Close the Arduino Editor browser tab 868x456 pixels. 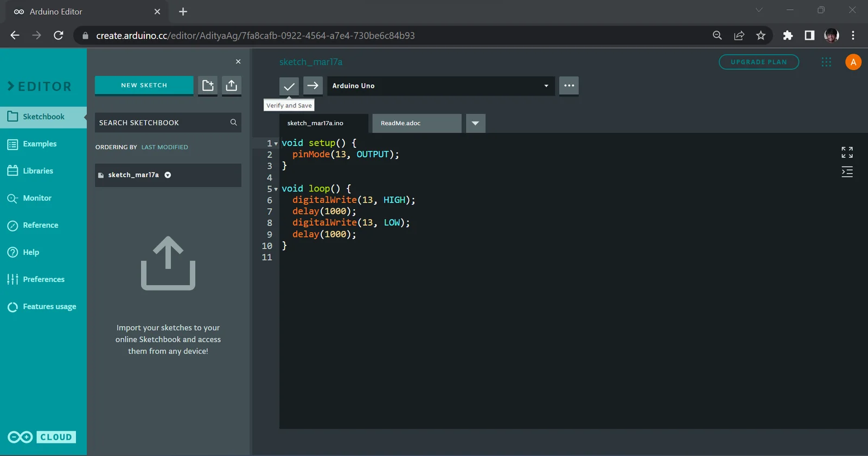tap(157, 11)
